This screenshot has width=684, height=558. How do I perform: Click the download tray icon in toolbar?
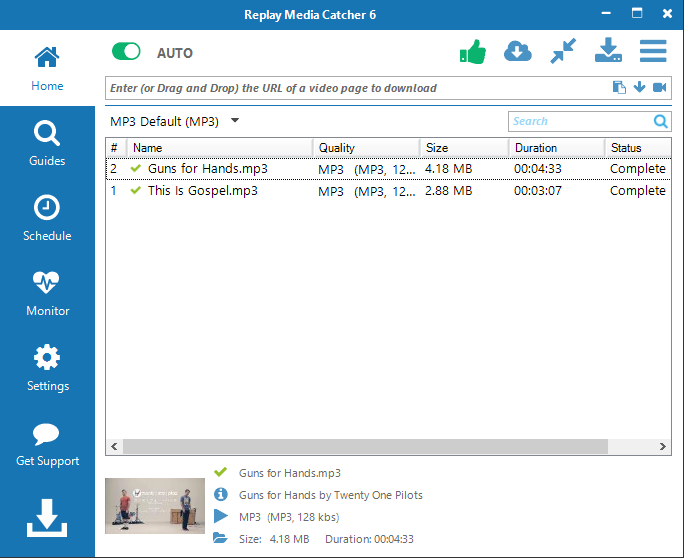(x=608, y=51)
